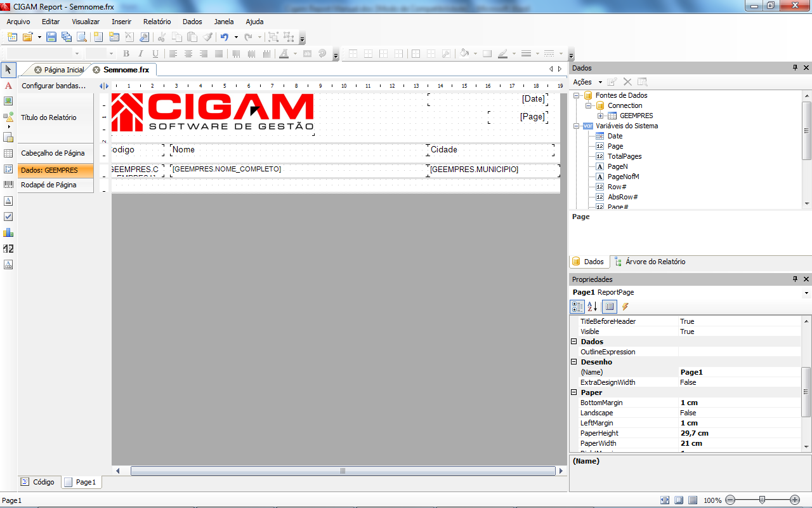Click the Save All icon

(67, 37)
